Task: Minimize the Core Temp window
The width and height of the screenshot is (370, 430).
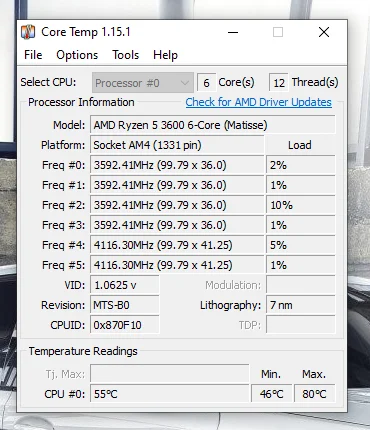Action: point(233,32)
